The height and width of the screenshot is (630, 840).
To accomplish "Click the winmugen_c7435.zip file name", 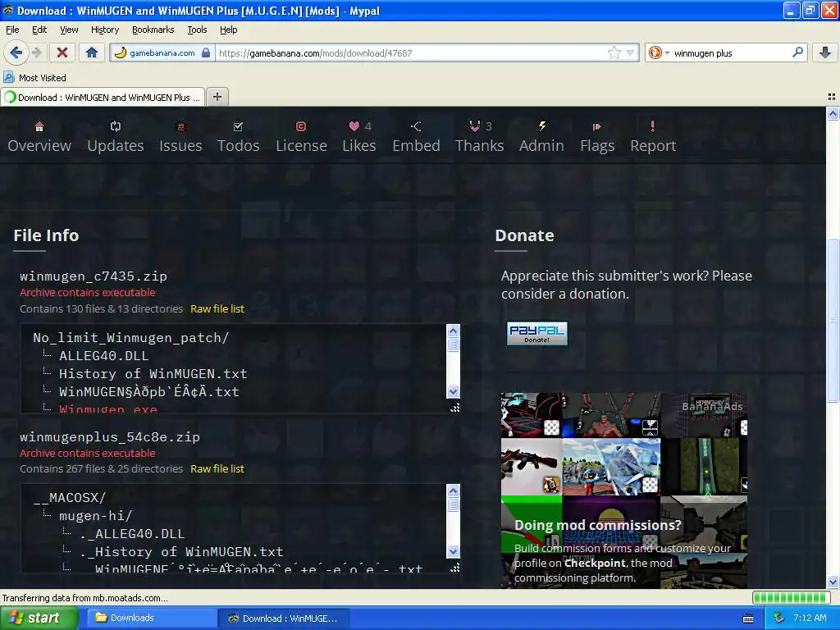I will pos(94,276).
